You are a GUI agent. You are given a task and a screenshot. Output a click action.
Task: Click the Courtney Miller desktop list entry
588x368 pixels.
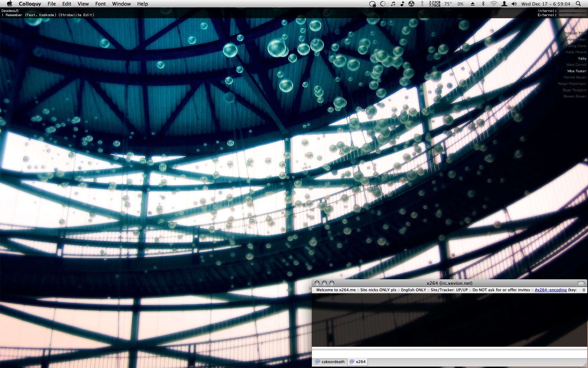click(574, 40)
